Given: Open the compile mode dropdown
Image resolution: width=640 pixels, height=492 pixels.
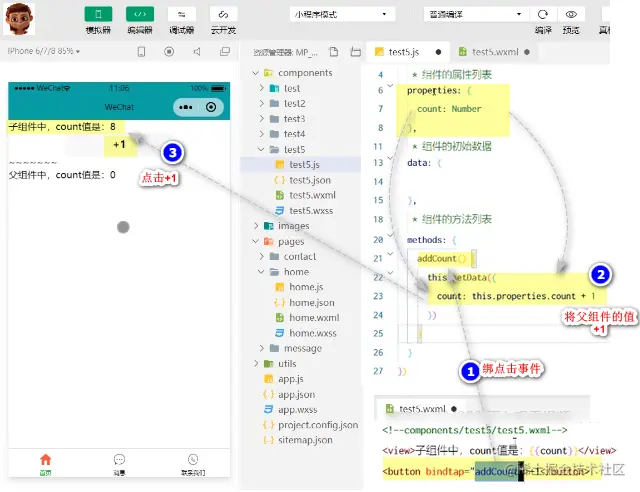Looking at the screenshot, I should (476, 14).
